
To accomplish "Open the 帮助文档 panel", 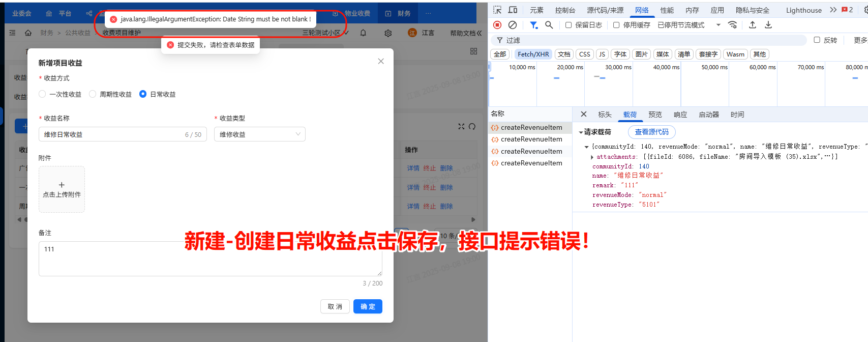I will tap(465, 33).
